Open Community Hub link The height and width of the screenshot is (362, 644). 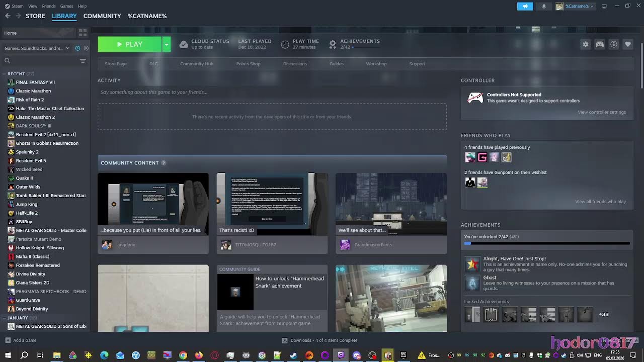tap(197, 64)
